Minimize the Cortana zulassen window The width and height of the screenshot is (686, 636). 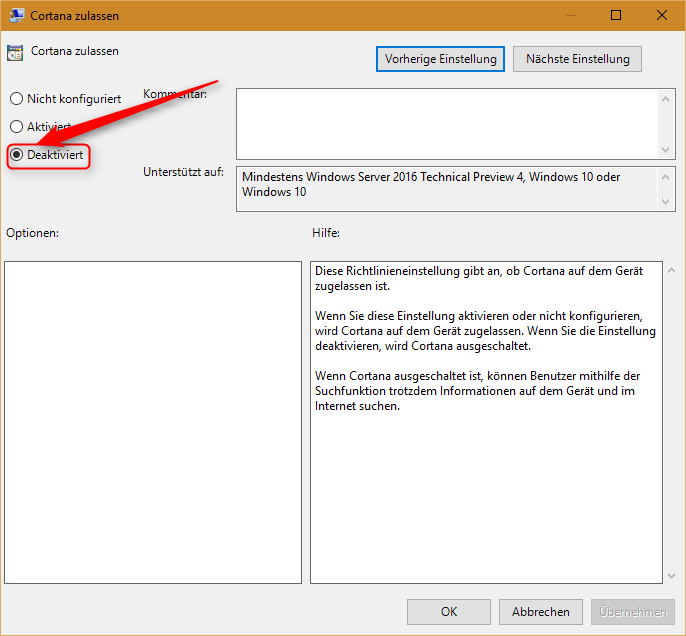point(570,15)
